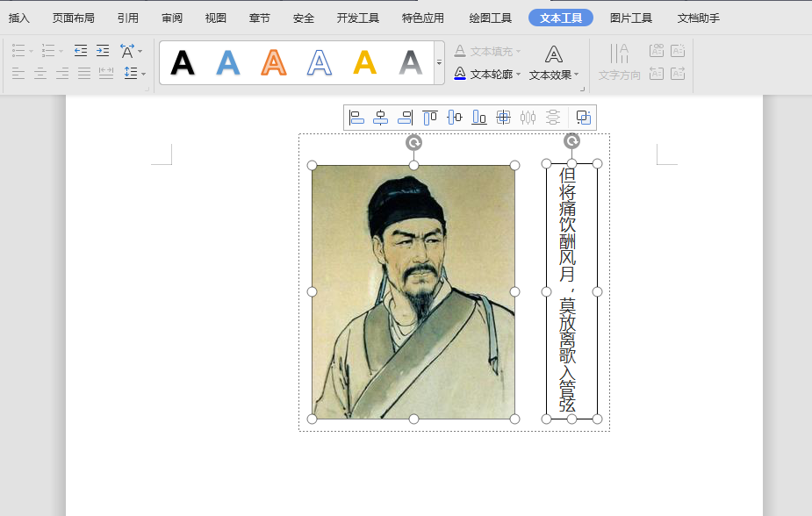
Task: Align selected objects vertical middle
Action: [454, 118]
